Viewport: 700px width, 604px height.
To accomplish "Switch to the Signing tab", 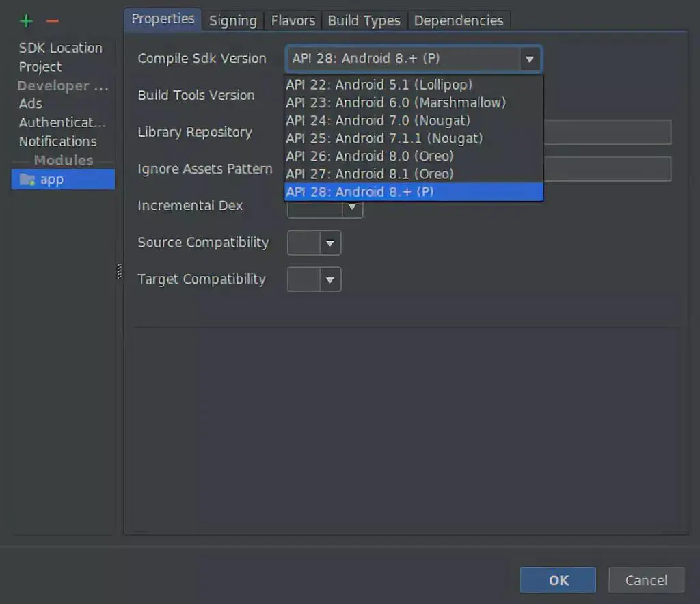I will coord(233,20).
